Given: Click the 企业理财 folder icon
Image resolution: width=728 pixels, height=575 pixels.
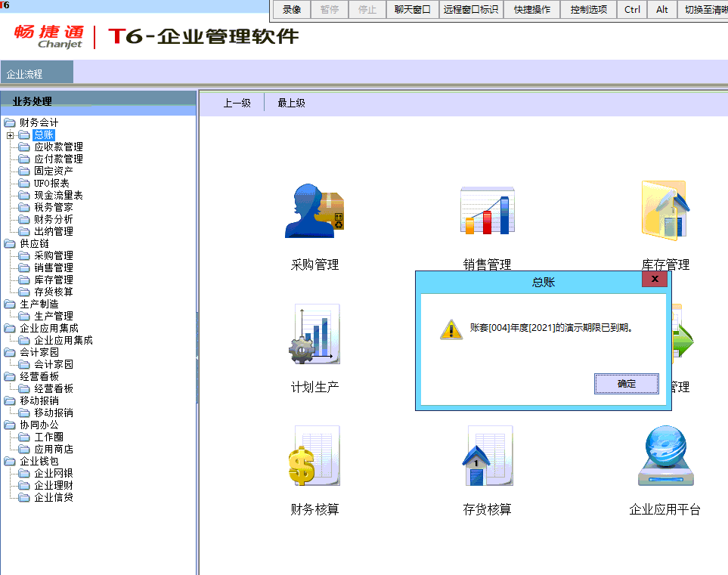Looking at the screenshot, I should tap(24, 485).
